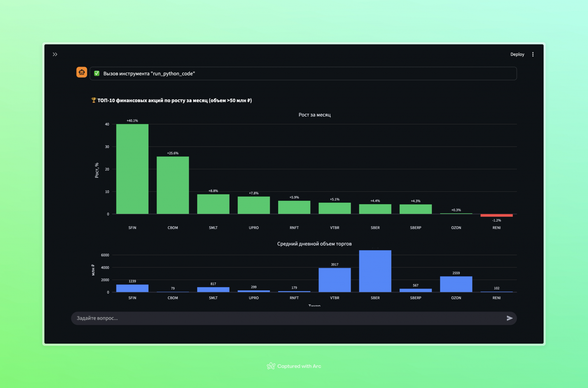Click the "млн ₽" y-axis title

point(93,270)
